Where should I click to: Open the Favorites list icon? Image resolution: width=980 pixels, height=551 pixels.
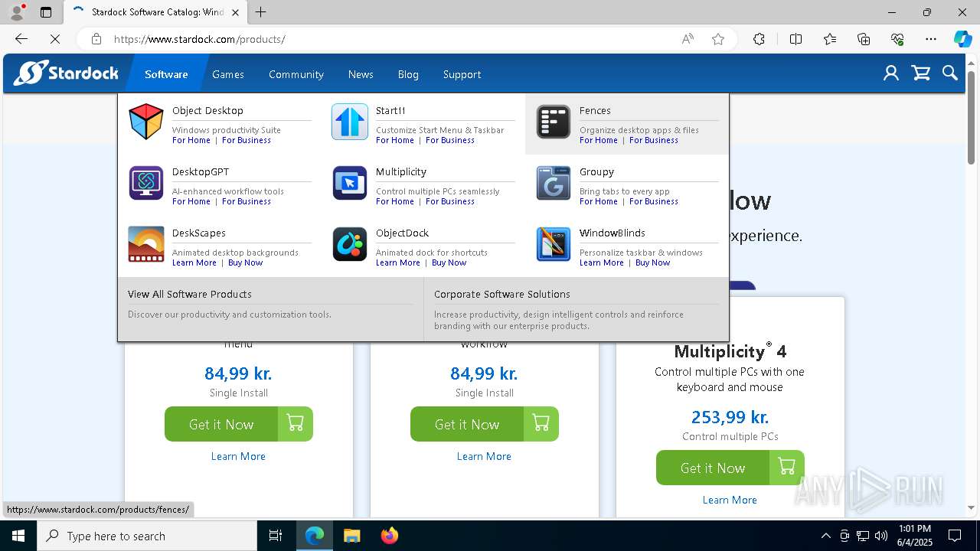pyautogui.click(x=830, y=39)
